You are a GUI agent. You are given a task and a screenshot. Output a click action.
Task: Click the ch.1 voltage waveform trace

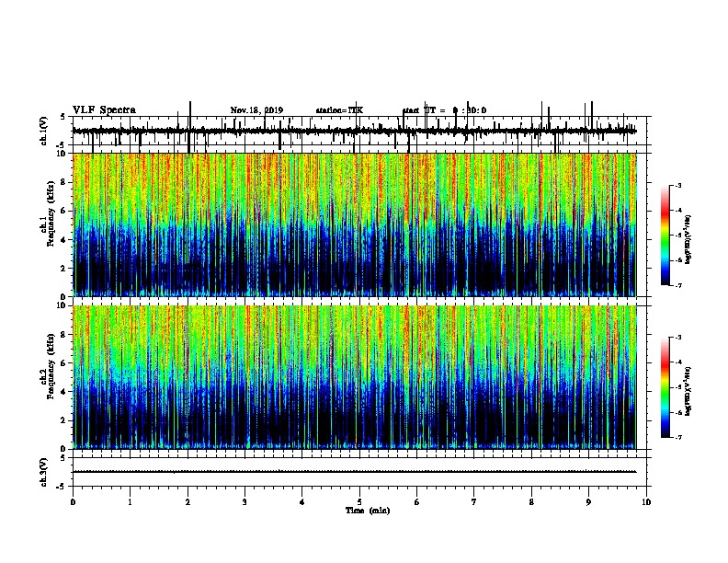click(354, 131)
